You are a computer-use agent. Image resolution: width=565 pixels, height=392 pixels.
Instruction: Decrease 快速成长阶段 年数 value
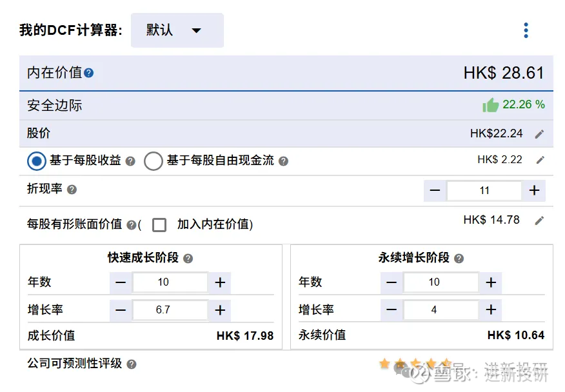[121, 282]
